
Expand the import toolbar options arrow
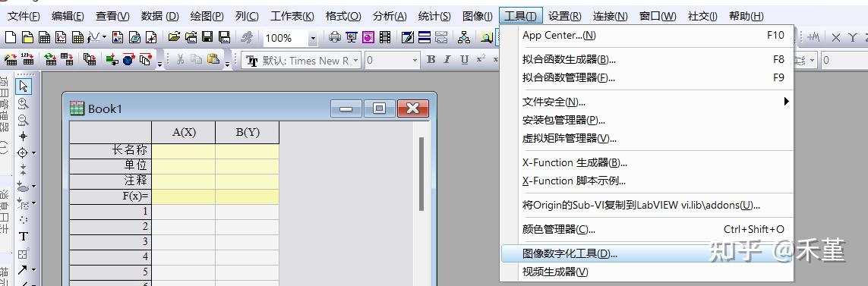pos(159,64)
